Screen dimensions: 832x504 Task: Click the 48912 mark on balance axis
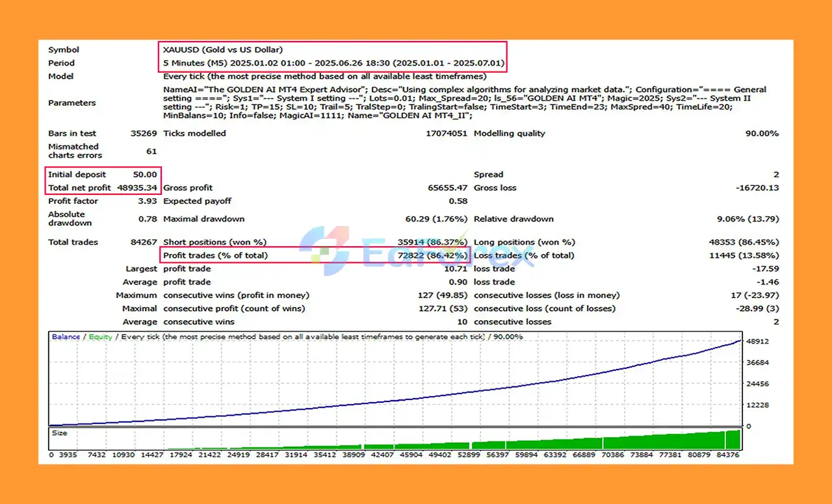pyautogui.click(x=758, y=341)
